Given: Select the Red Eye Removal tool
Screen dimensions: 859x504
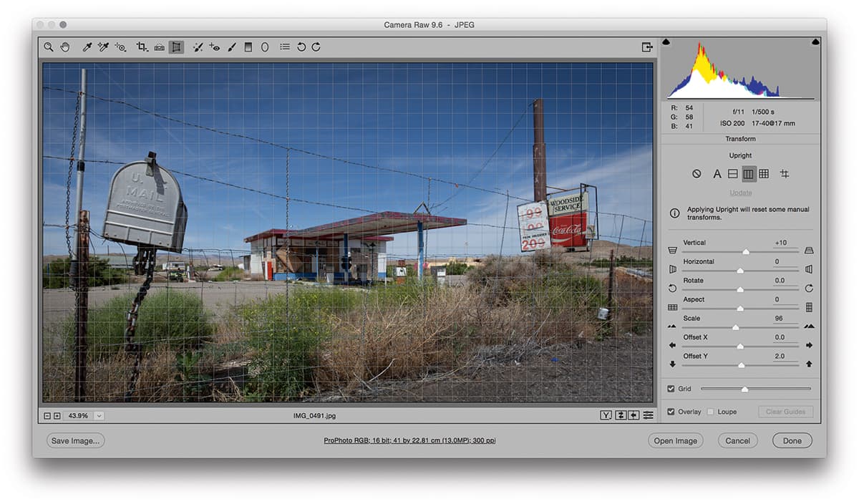Looking at the screenshot, I should 215,47.
